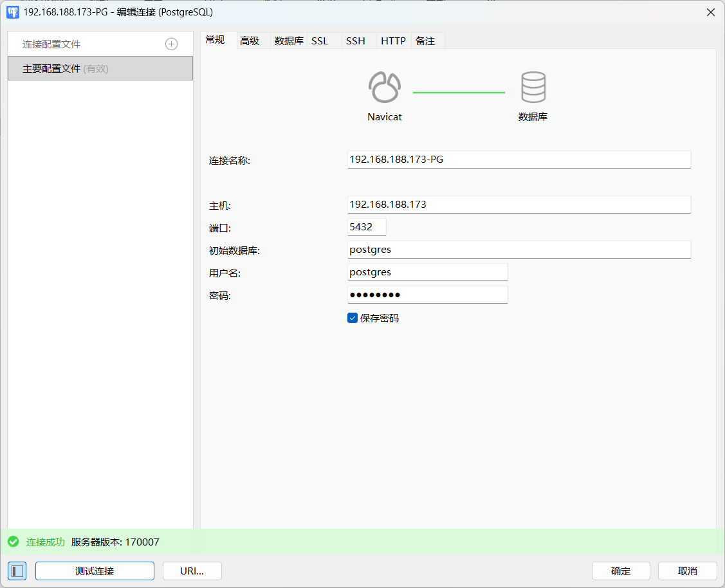Click the database cylinder icon
The image size is (725, 588).
(x=533, y=87)
